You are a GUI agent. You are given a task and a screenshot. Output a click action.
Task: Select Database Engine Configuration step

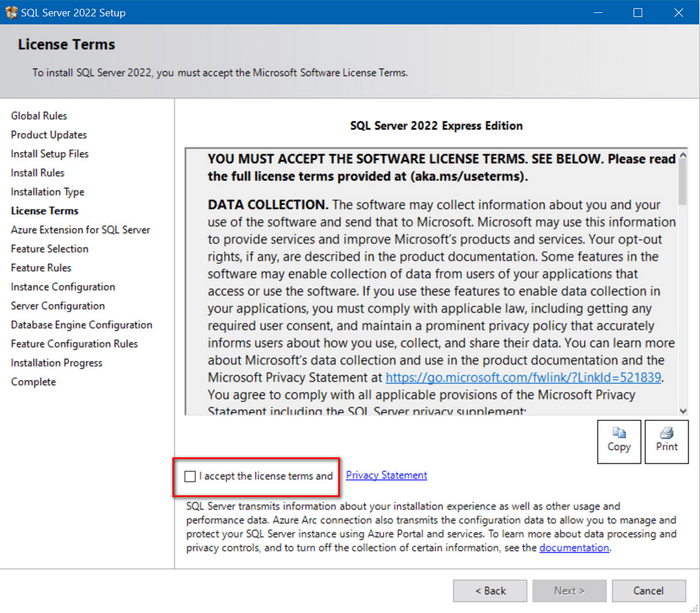click(x=82, y=325)
